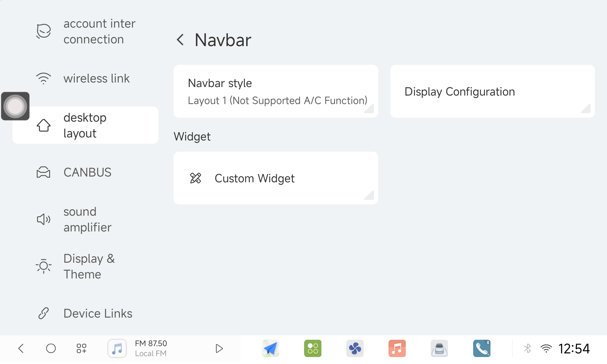Open the recent apps grid button

81,348
